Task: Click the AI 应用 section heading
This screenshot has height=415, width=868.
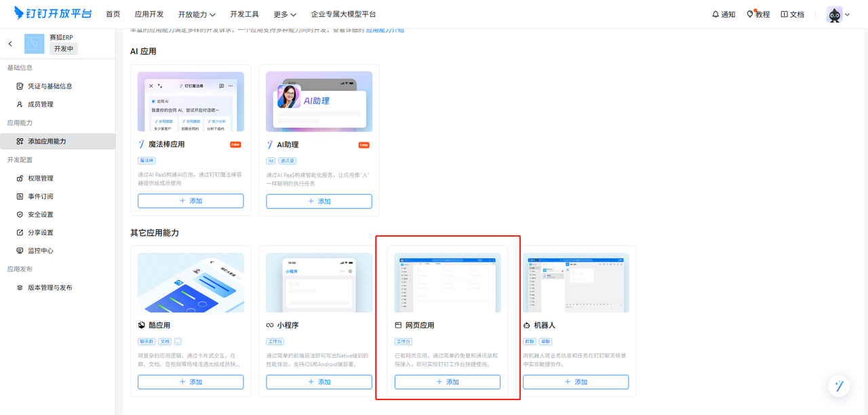Action: tap(143, 52)
